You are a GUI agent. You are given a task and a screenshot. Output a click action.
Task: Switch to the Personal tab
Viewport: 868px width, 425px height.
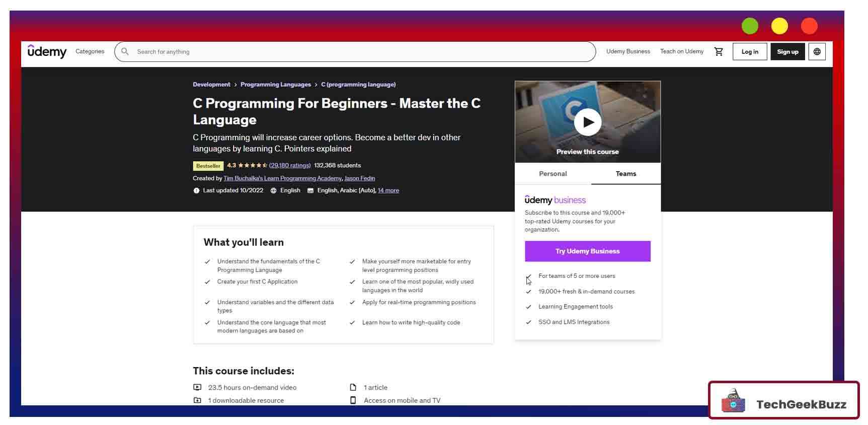coord(553,174)
